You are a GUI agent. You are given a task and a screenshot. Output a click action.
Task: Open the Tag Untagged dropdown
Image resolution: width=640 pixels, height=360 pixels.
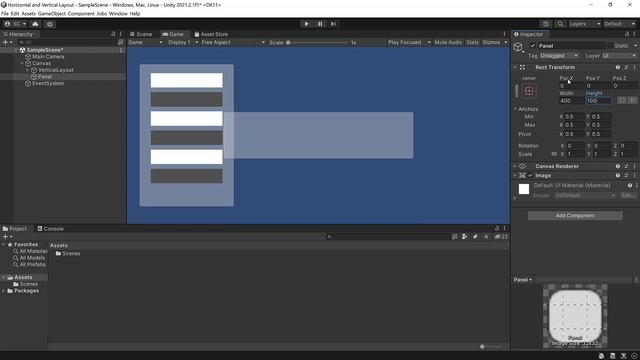pos(559,56)
